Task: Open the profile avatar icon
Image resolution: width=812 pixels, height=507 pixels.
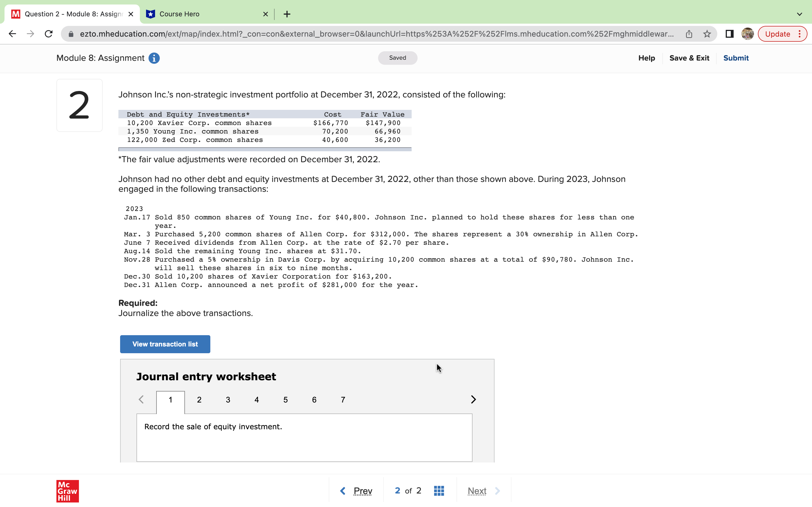Action: (748, 34)
